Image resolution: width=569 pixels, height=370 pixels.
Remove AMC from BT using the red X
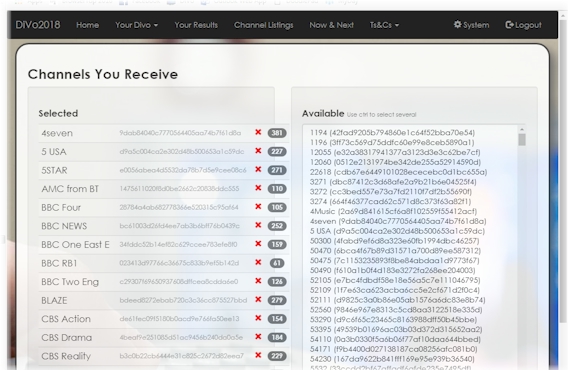click(258, 188)
